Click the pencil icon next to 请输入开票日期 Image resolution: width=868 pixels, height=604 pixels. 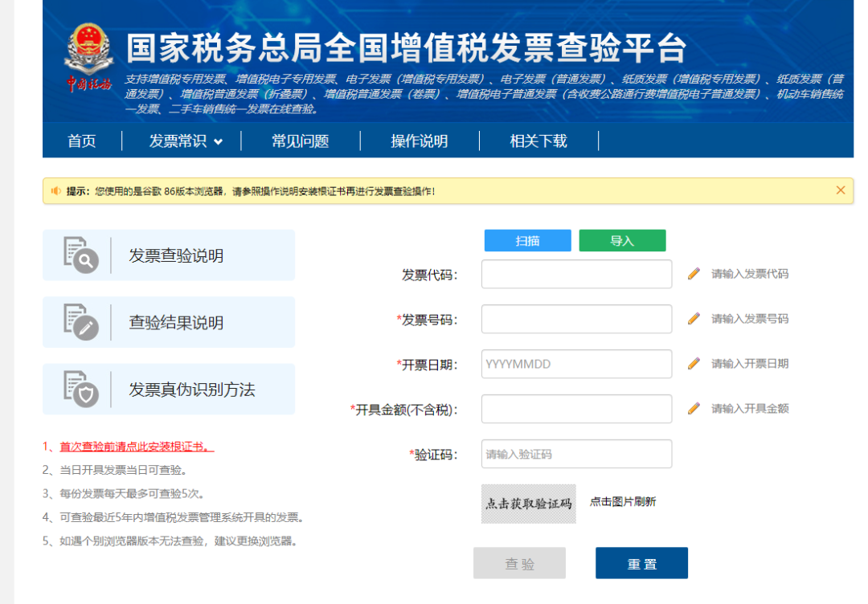[x=694, y=363]
